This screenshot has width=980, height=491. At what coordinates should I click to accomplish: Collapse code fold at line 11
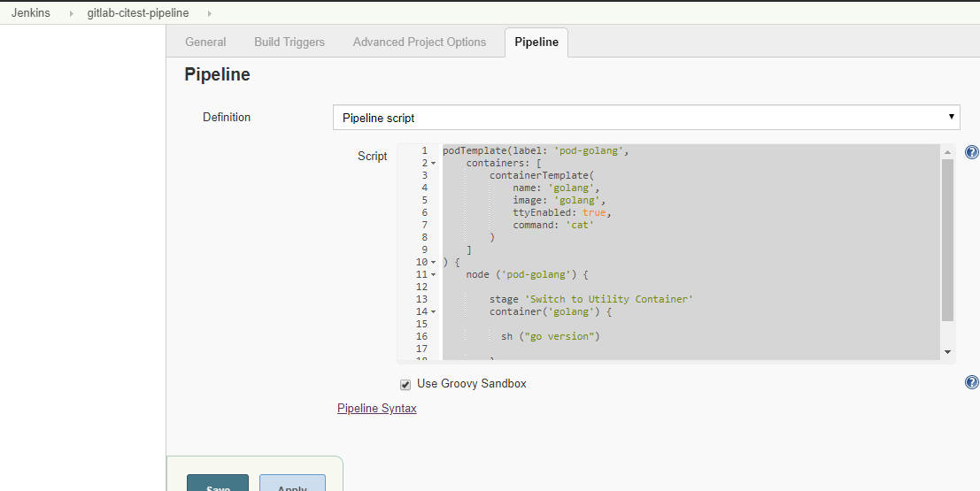[433, 275]
